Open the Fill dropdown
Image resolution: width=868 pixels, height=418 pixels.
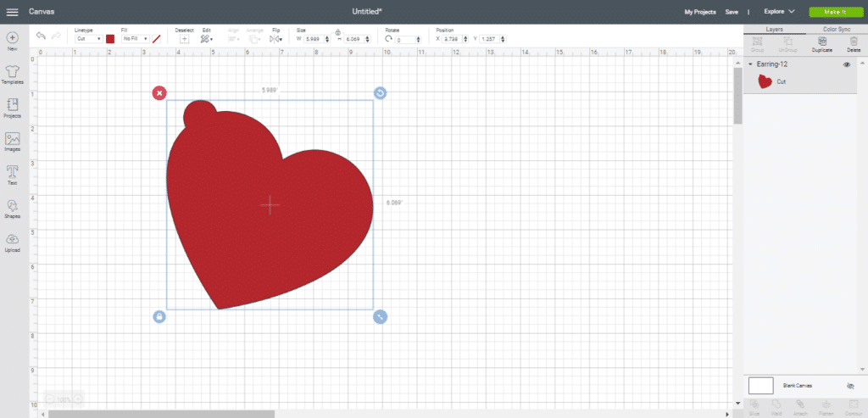135,39
